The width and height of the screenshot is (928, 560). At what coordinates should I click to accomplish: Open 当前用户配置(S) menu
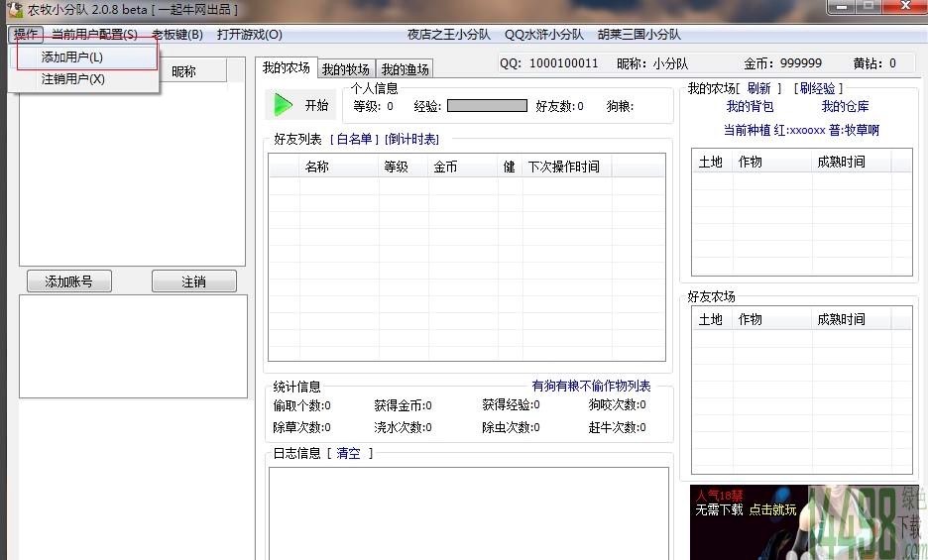[94, 35]
